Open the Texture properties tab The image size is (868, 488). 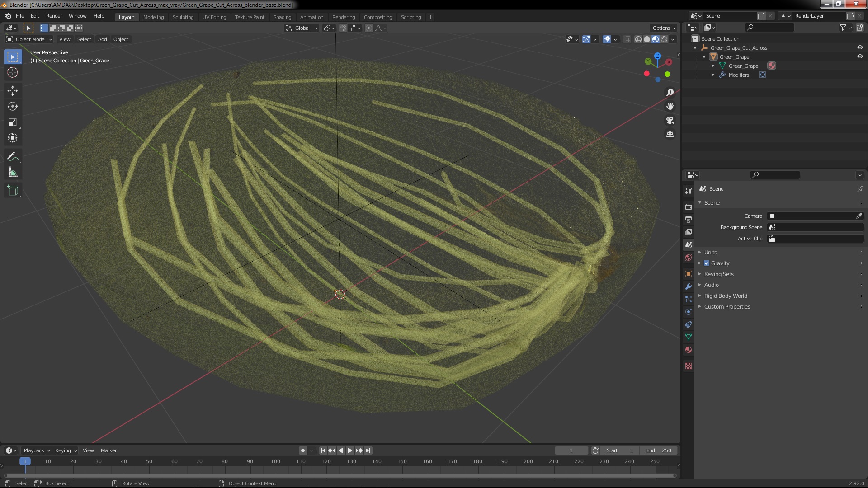689,366
